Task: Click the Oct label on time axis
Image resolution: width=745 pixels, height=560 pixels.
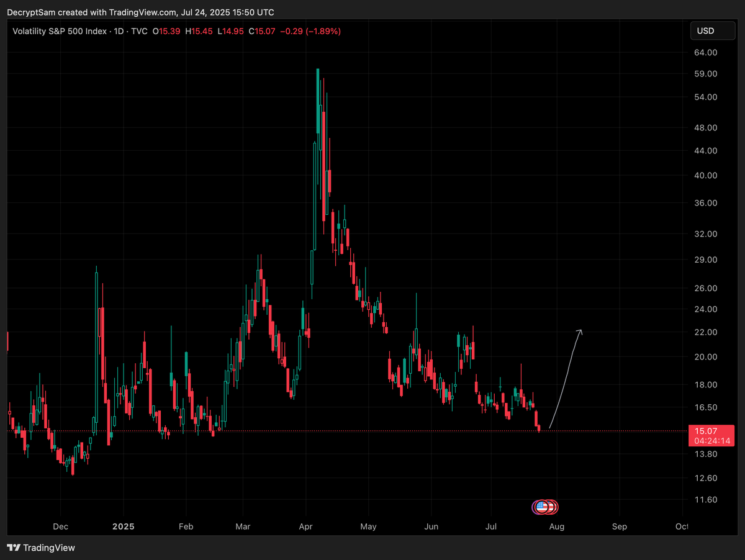Action: click(682, 526)
